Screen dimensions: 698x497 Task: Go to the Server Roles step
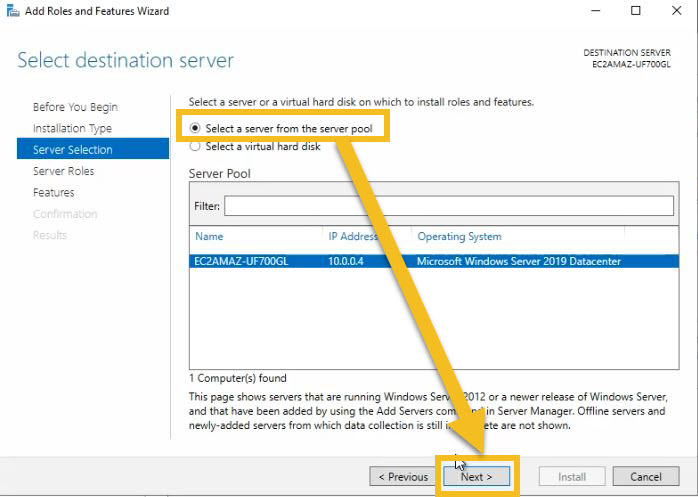point(64,171)
